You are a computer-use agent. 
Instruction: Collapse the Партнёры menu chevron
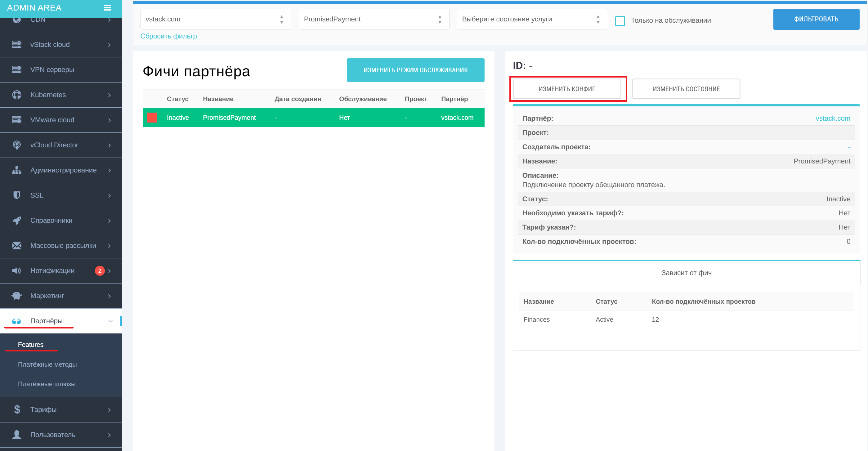(110, 321)
